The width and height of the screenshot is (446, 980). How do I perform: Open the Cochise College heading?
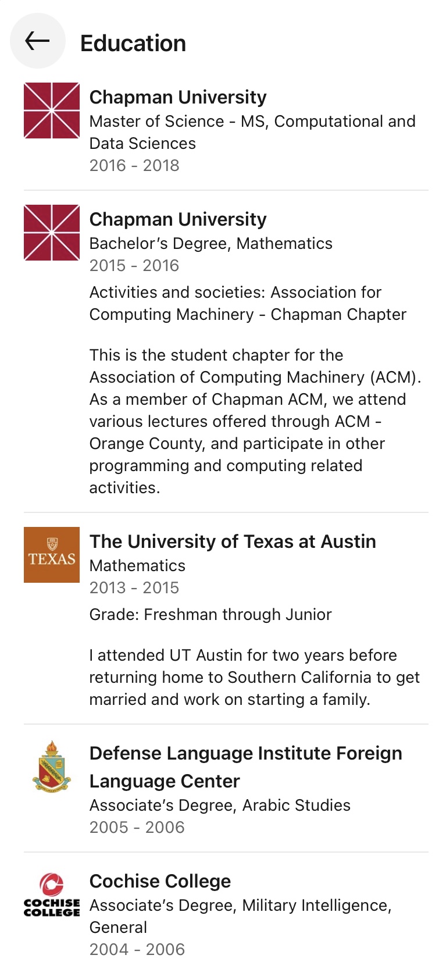pyautogui.click(x=160, y=881)
